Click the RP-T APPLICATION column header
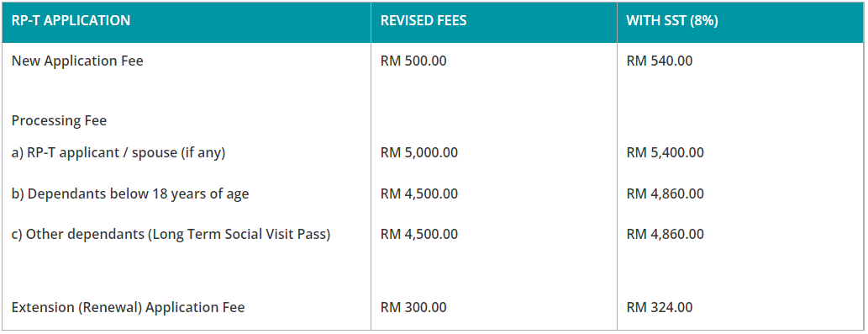The image size is (868, 334). point(71,21)
